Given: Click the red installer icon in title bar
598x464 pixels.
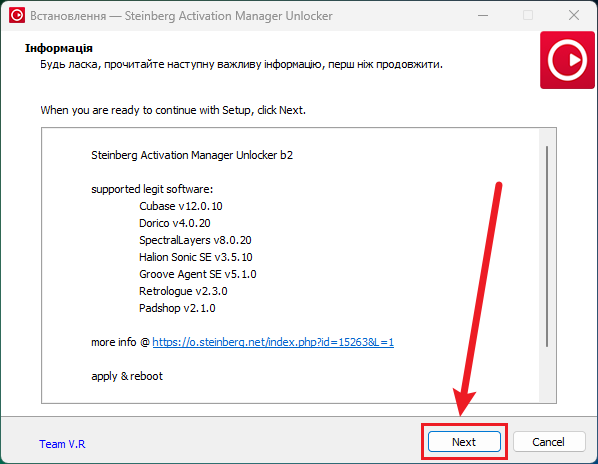Looking at the screenshot, I should [x=17, y=15].
